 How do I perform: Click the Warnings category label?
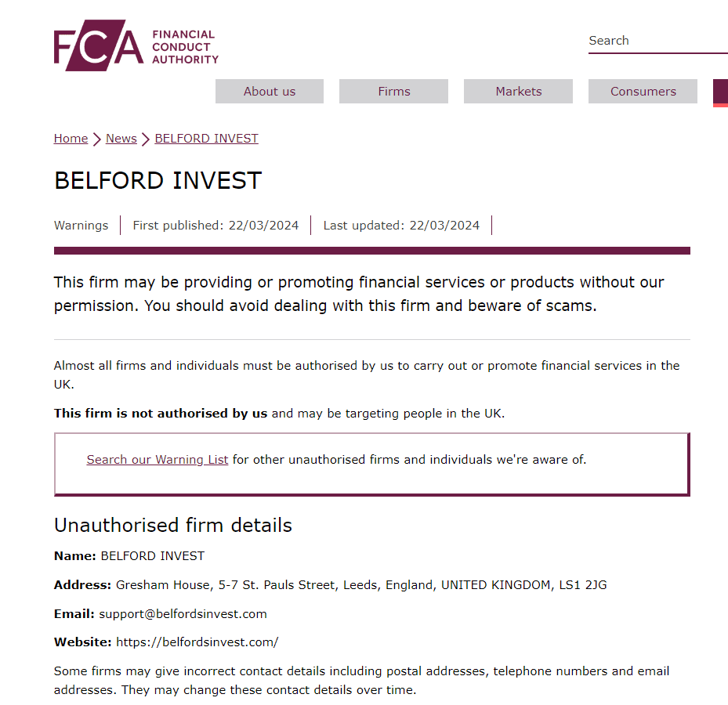[81, 226]
